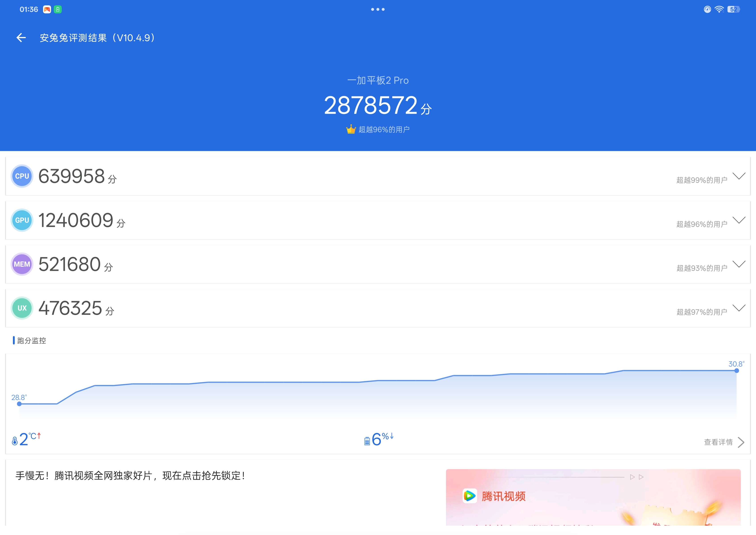Image resolution: width=756 pixels, height=535 pixels.
Task: Tap the total score 2878572
Action: 371,105
